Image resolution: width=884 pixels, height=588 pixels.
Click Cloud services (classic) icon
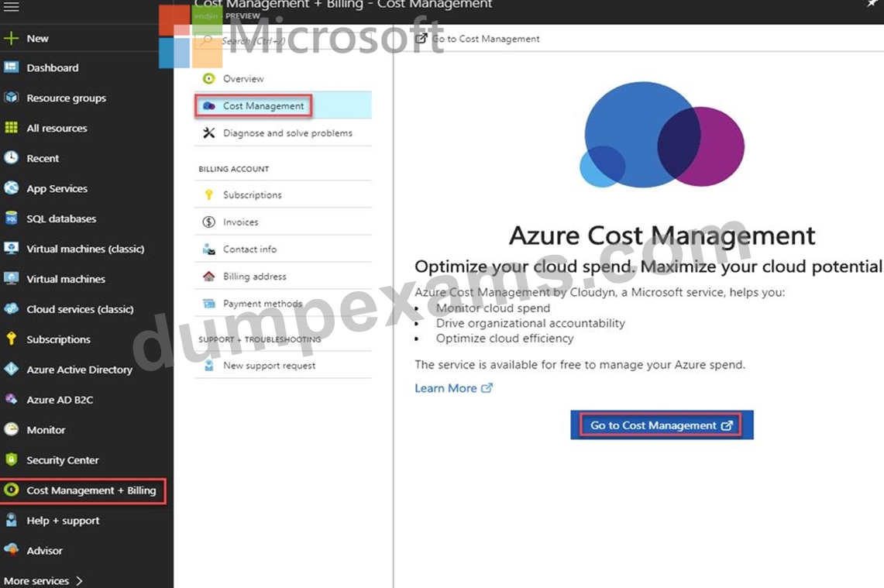[12, 308]
